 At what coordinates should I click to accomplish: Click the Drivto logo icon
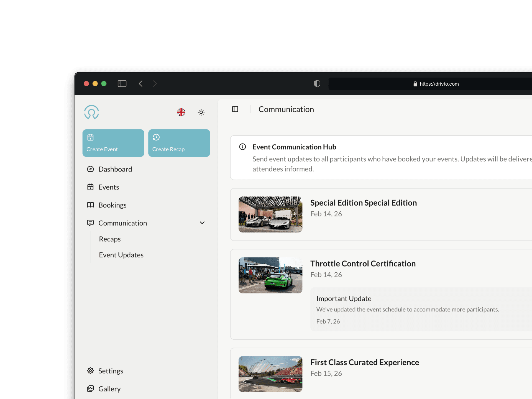[x=91, y=112]
